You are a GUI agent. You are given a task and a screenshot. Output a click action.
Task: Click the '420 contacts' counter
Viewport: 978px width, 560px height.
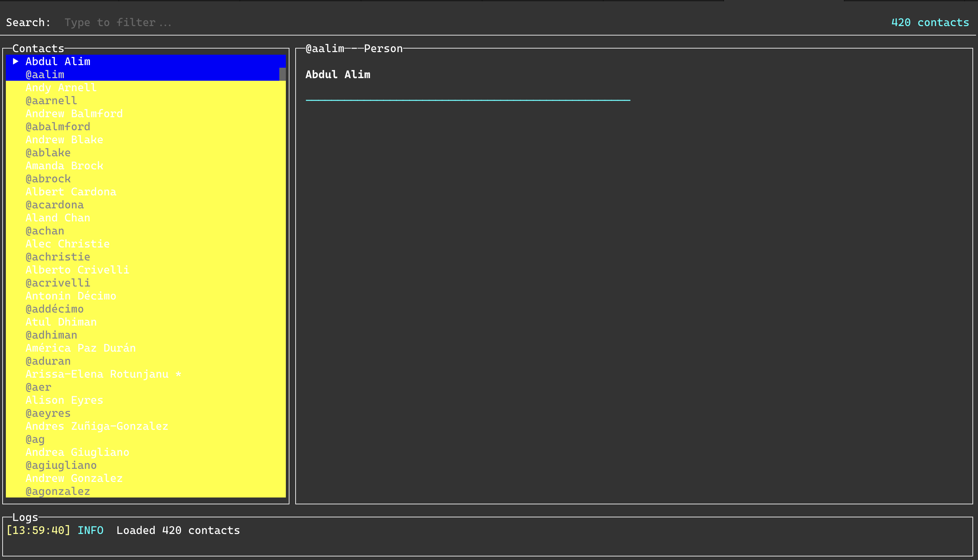coord(931,22)
